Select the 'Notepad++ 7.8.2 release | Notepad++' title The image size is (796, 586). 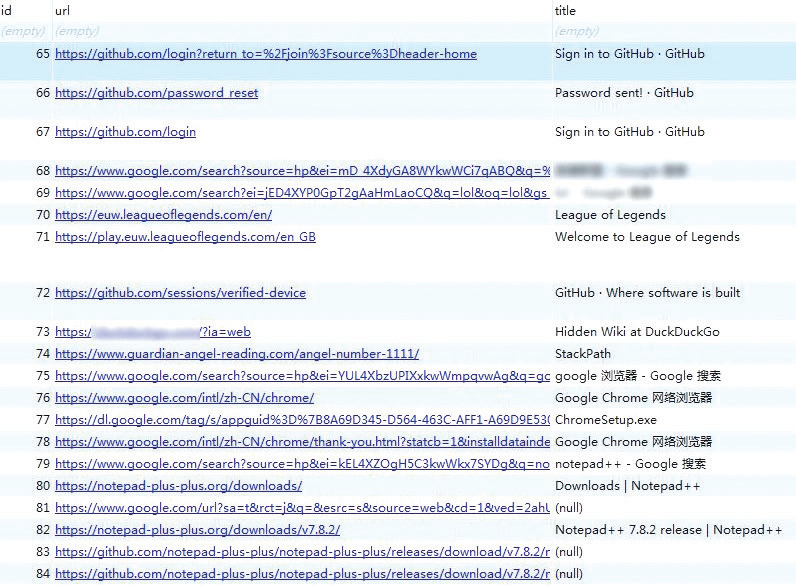coord(669,530)
